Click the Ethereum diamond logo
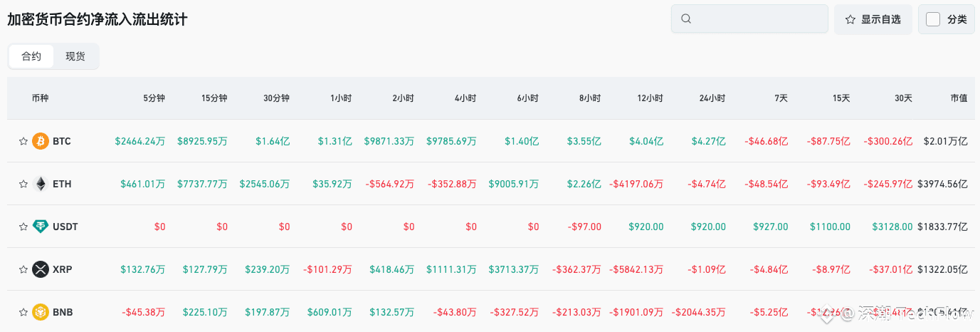The image size is (980, 332). (41, 184)
